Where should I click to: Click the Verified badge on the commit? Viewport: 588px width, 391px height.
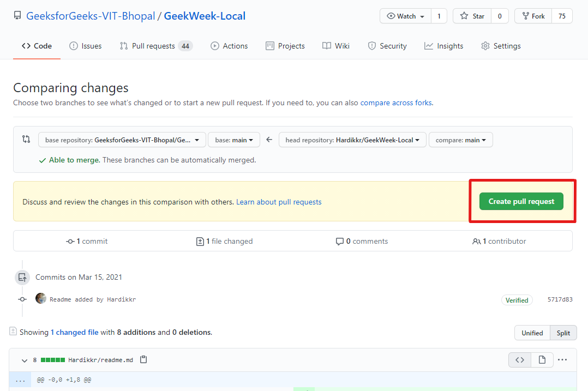[517, 300]
